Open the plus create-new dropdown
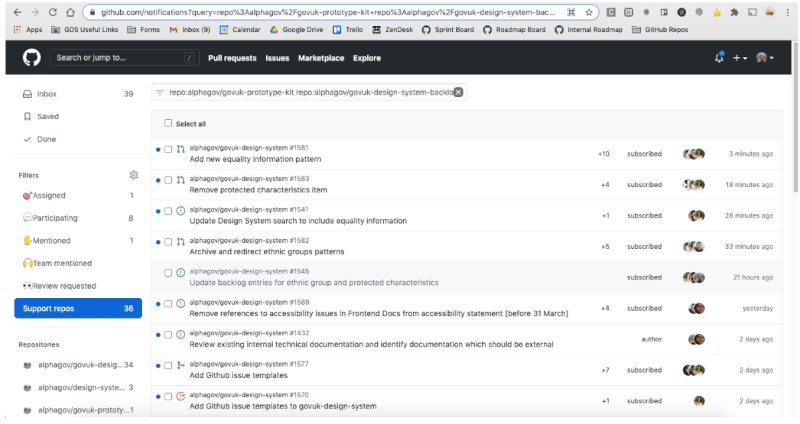Screen dimensions: 800x424 tap(741, 58)
